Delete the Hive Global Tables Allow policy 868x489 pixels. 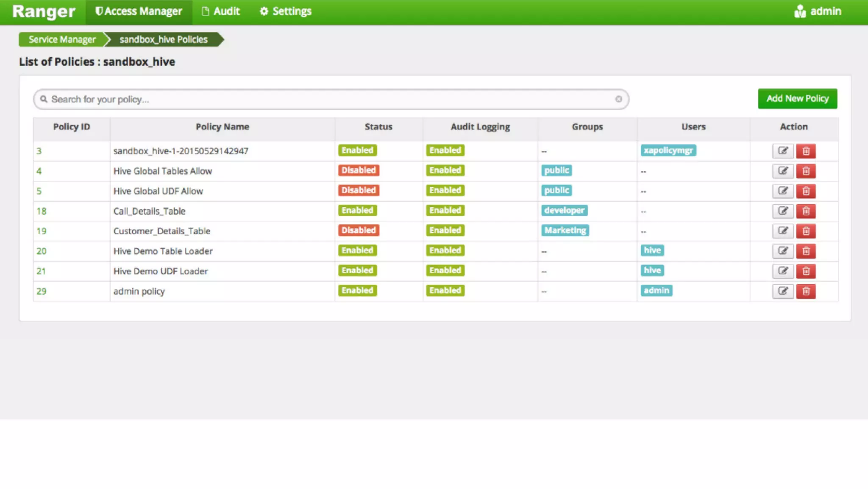(x=806, y=171)
